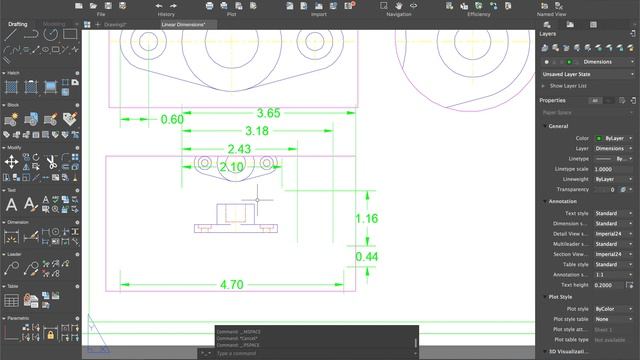Toggle the Dimension group settings dot

click(77, 222)
